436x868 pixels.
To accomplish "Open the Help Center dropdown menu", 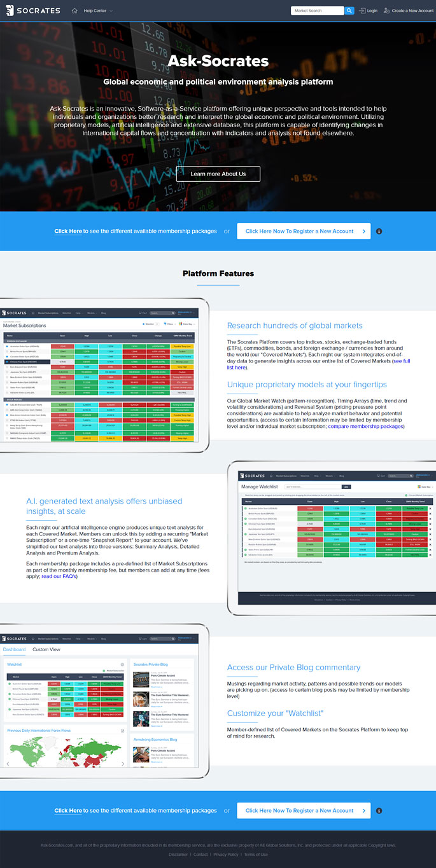I will 97,11.
